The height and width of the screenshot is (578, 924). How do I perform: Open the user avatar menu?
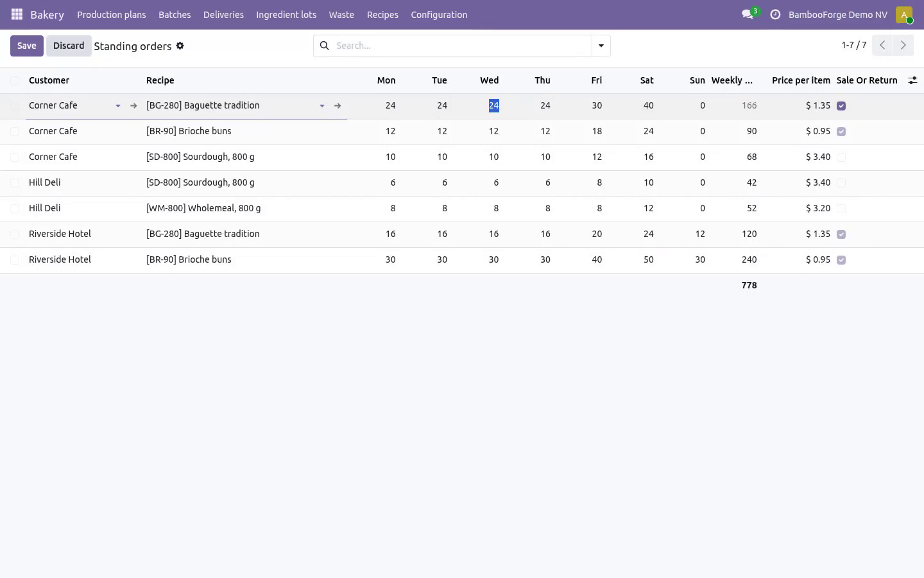pos(904,15)
